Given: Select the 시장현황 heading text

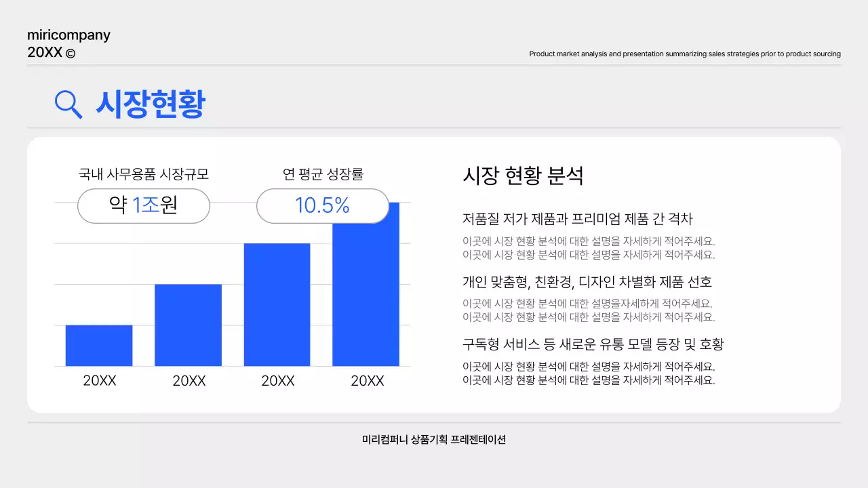Looking at the screenshot, I should tap(151, 103).
